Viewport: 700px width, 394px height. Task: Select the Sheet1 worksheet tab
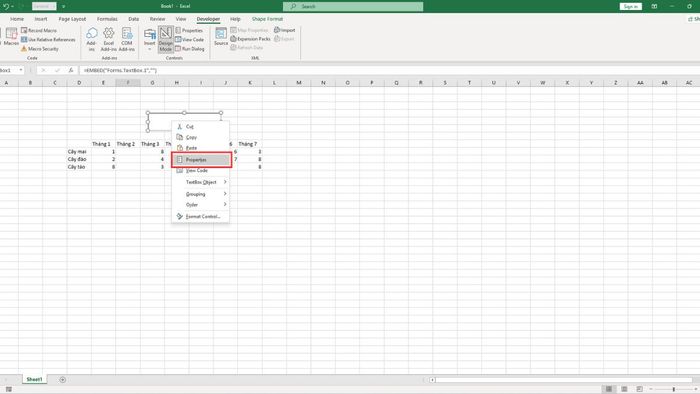tap(34, 379)
